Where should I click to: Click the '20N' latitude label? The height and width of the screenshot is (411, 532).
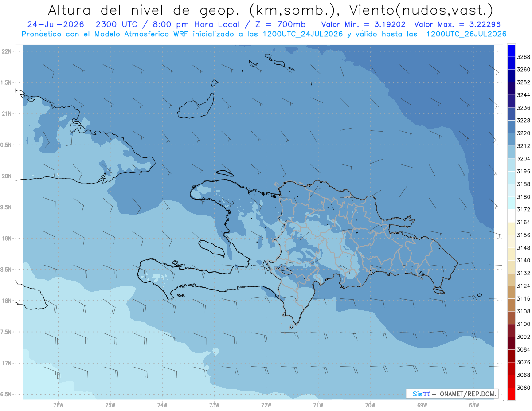coord(8,176)
